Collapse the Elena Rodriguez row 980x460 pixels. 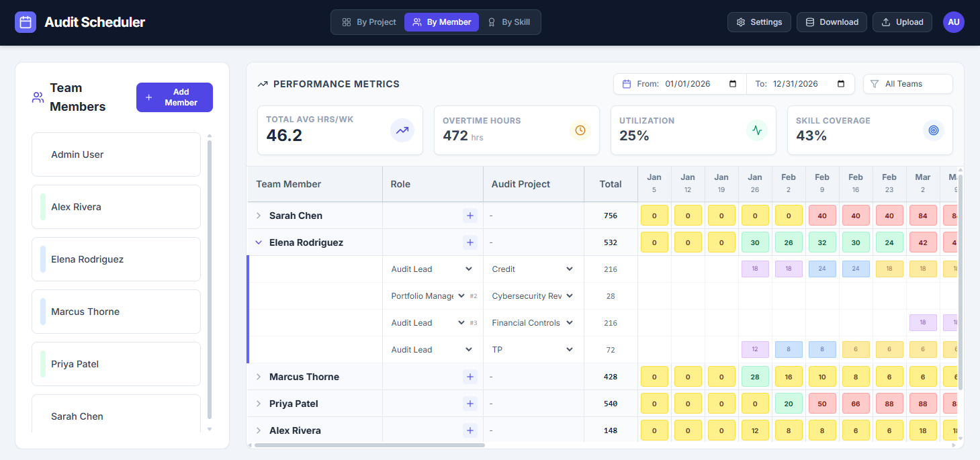tap(259, 242)
